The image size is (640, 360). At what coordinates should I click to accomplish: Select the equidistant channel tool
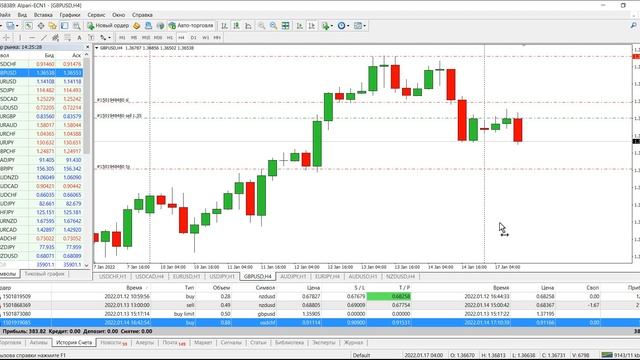(x=56, y=38)
